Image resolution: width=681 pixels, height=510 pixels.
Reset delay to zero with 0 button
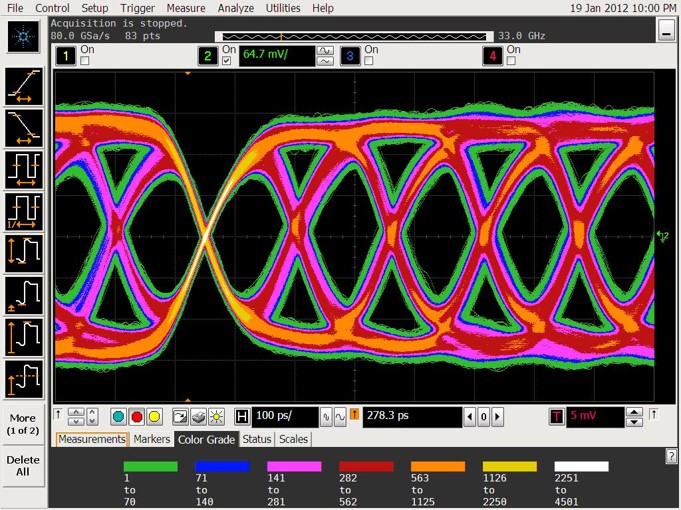(483, 417)
